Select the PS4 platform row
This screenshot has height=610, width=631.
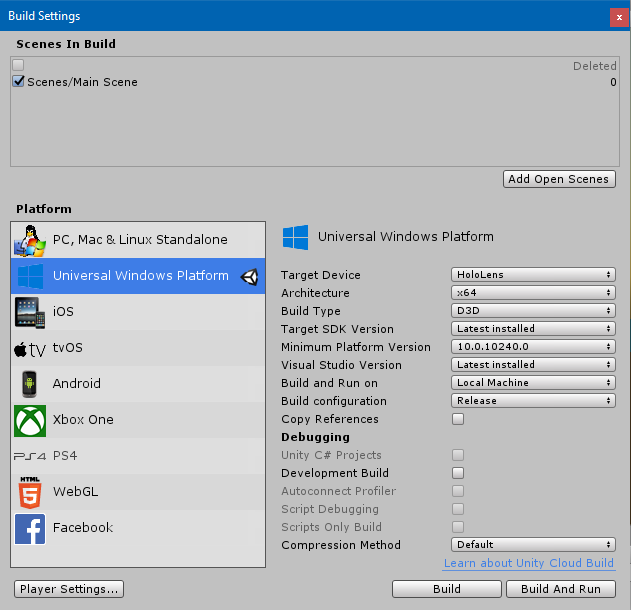(x=138, y=456)
